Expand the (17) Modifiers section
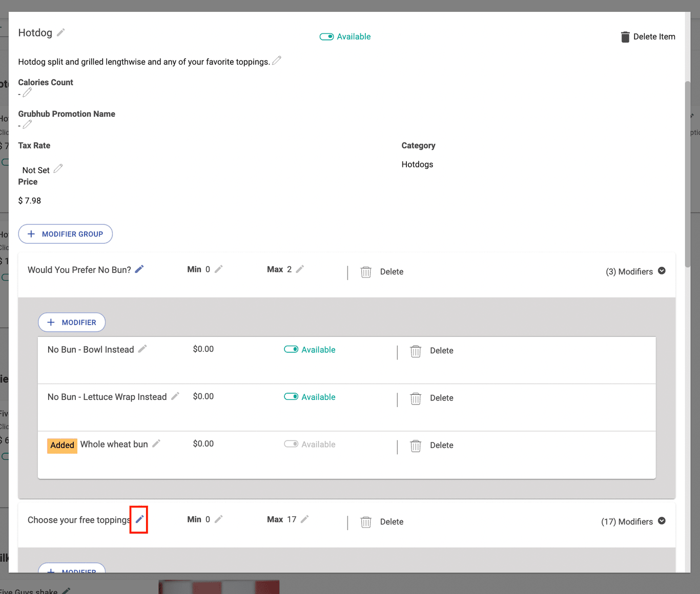 (x=662, y=521)
